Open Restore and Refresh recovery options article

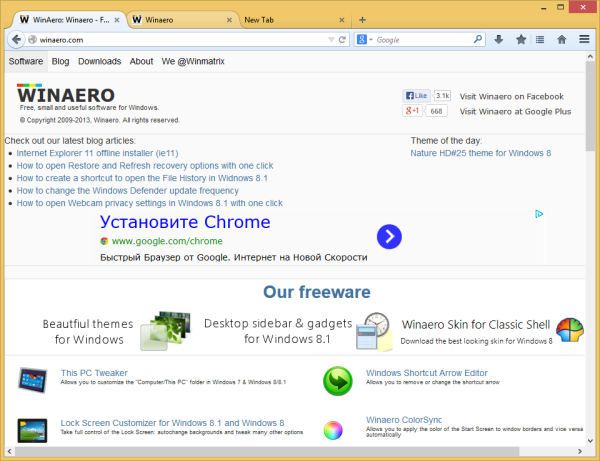pos(145,166)
